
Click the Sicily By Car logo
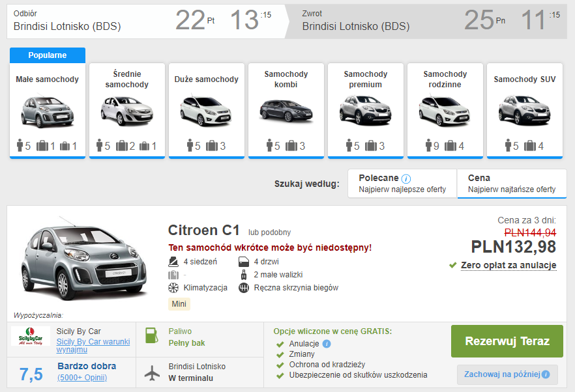coord(31,337)
